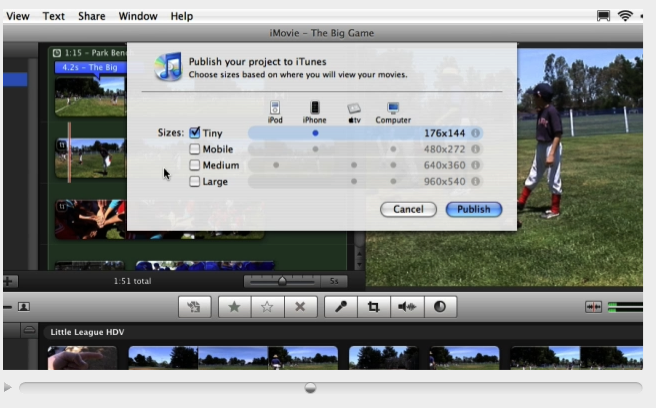Click the add selection to project icon
Viewport: 656px width, 408px height.
click(195, 307)
